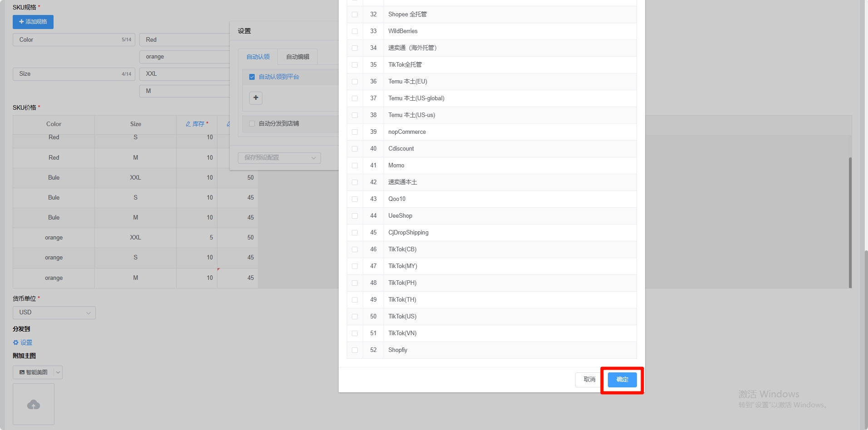This screenshot has width=868, height=430.
Task: Check the TikTok(US) platform checkbox
Action: coord(355,317)
